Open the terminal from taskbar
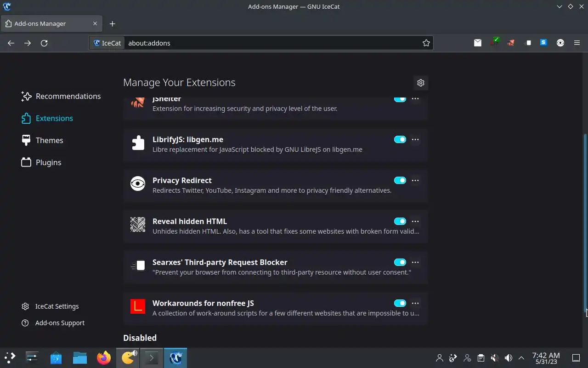Screen dimensions: 588x368 (x=152, y=357)
